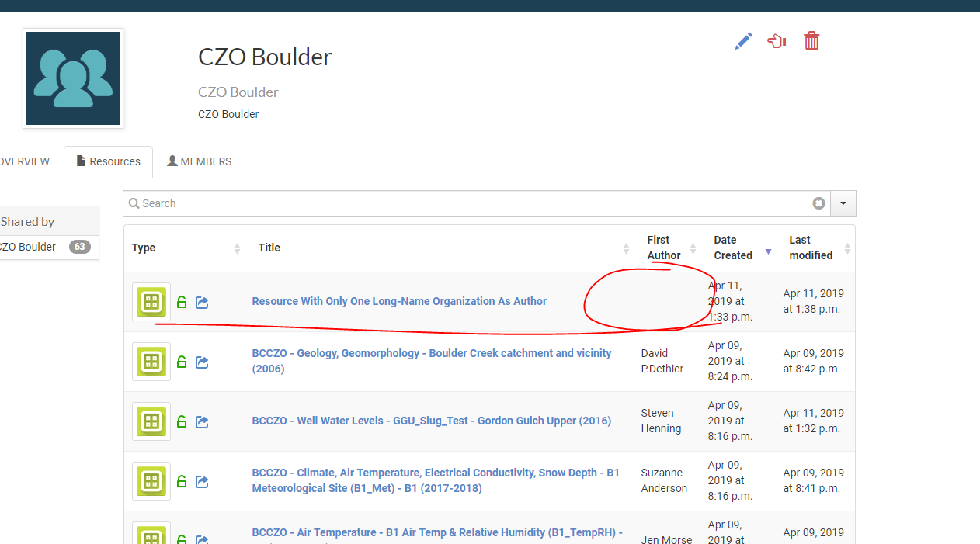Click author name Jen Morse
980x544 pixels.
(x=666, y=539)
